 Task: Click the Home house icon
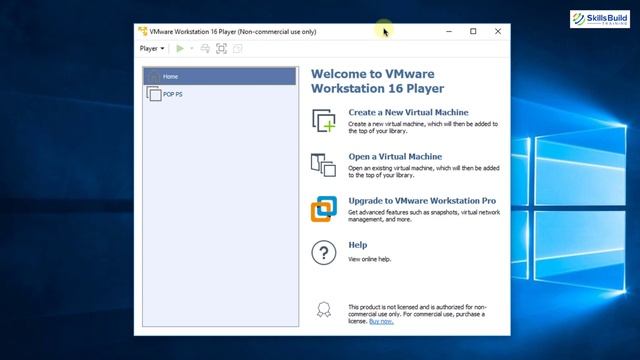(x=154, y=76)
